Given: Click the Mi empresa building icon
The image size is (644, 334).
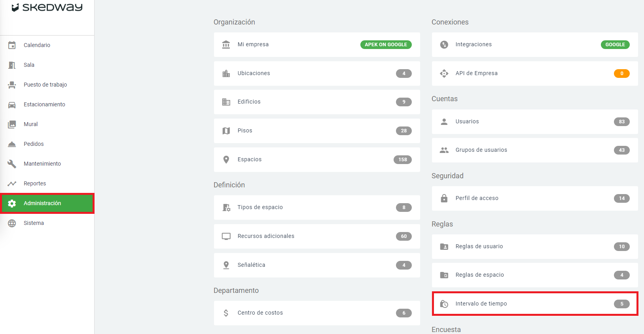Looking at the screenshot, I should (x=226, y=45).
